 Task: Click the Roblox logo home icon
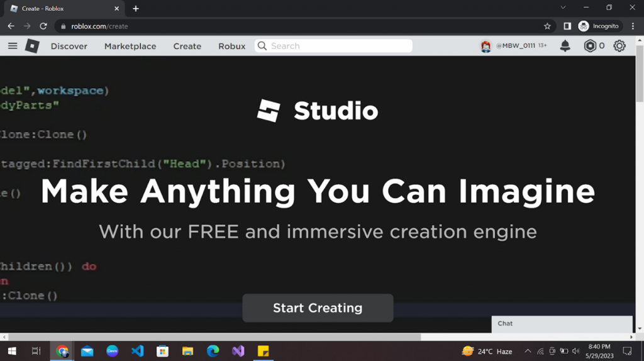[32, 46]
